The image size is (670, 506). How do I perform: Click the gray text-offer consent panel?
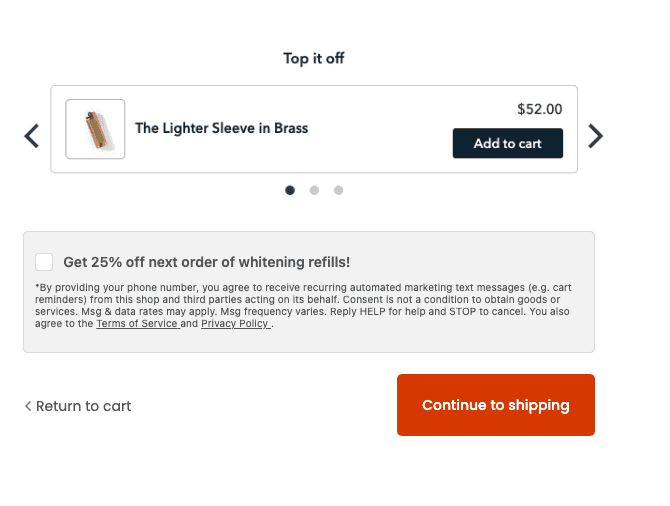450,340
